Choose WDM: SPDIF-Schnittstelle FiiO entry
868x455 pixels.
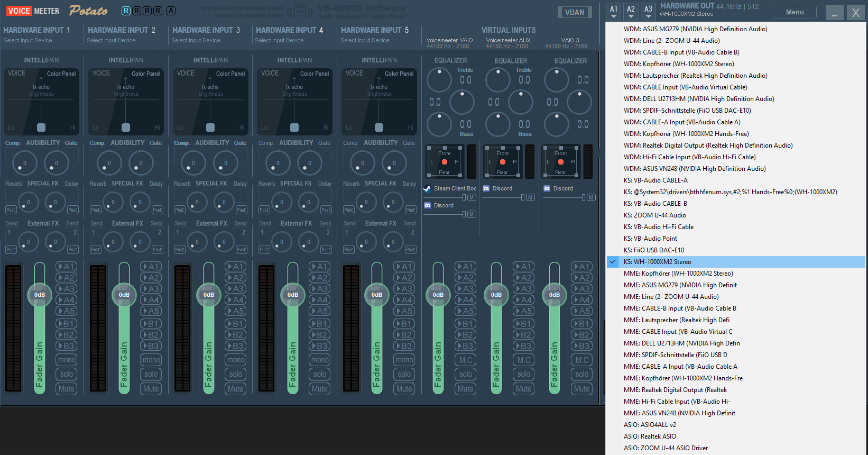[736, 111]
